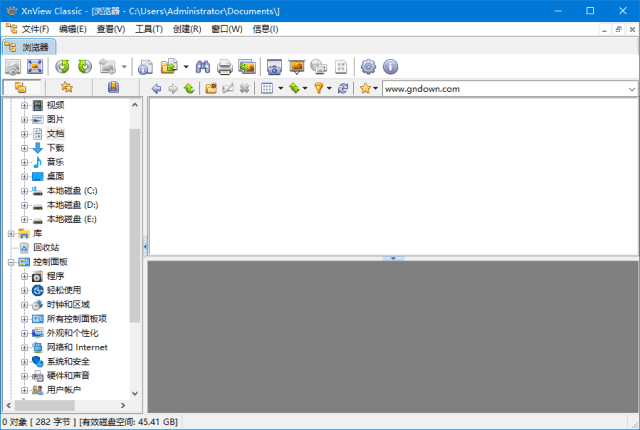The width and height of the screenshot is (640, 430).
Task: Click the www.gndown.com address field
Action: [500, 89]
